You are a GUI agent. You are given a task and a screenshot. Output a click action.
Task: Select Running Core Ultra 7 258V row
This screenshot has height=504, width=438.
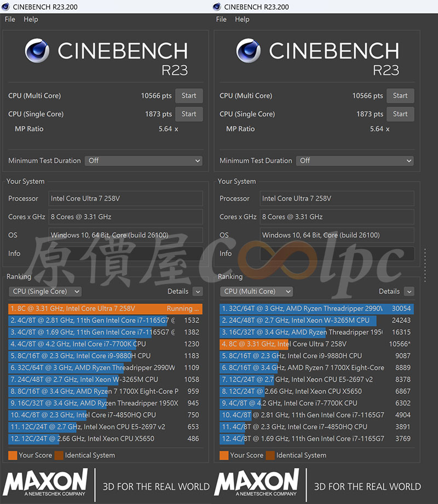pos(106,309)
